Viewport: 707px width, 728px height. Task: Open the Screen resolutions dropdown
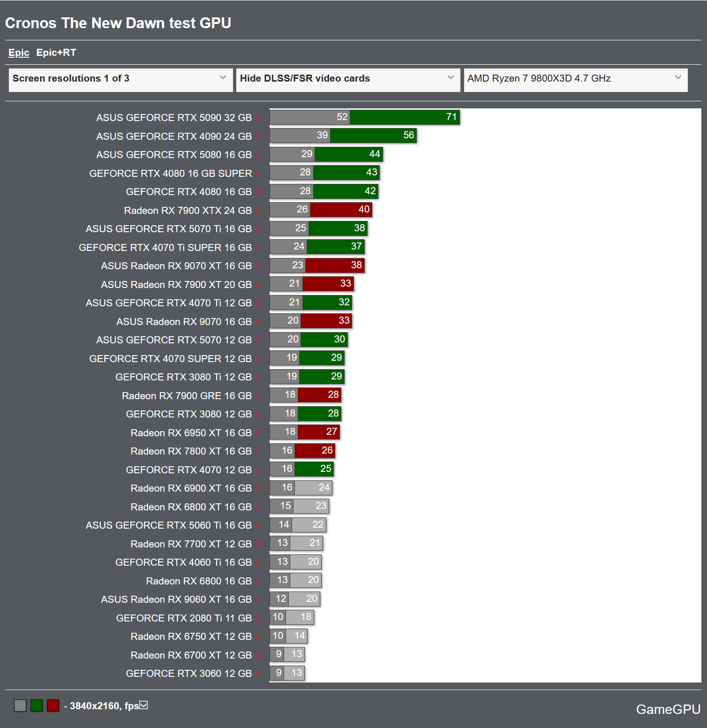[x=120, y=79]
